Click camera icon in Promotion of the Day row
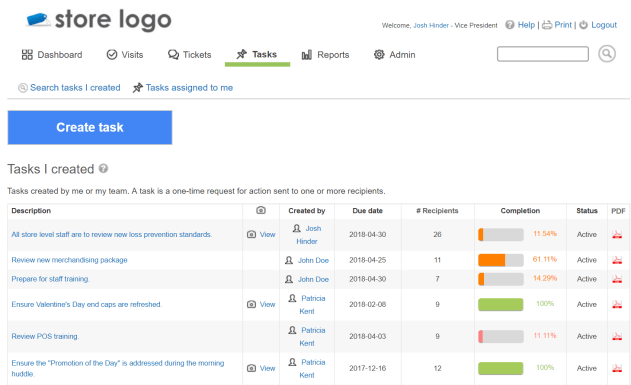Image resolution: width=631 pixels, height=385 pixels. pyautogui.click(x=251, y=368)
